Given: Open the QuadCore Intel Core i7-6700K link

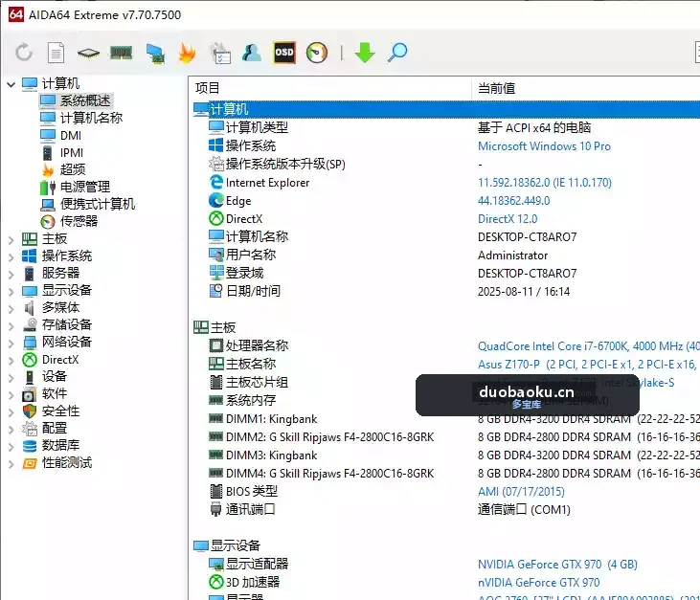Looking at the screenshot, I should coord(588,346).
